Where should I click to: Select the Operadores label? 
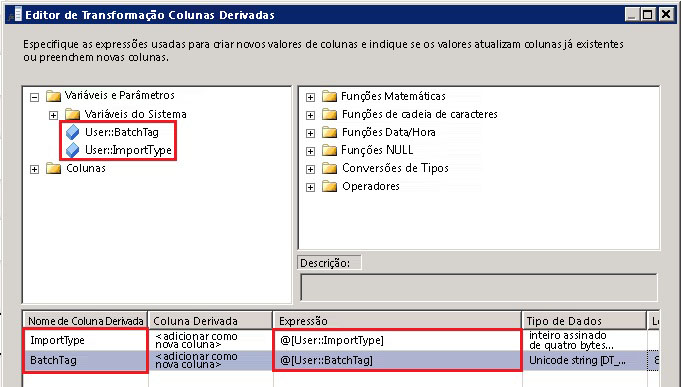(x=370, y=186)
